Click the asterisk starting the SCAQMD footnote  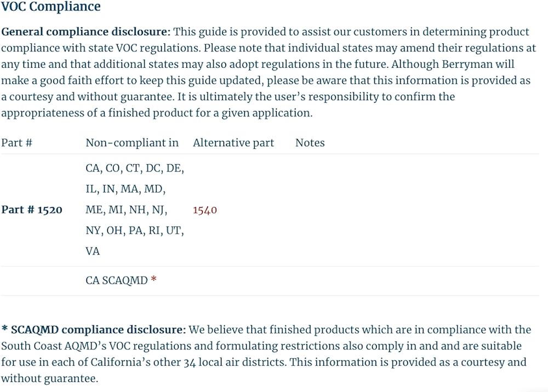4,329
